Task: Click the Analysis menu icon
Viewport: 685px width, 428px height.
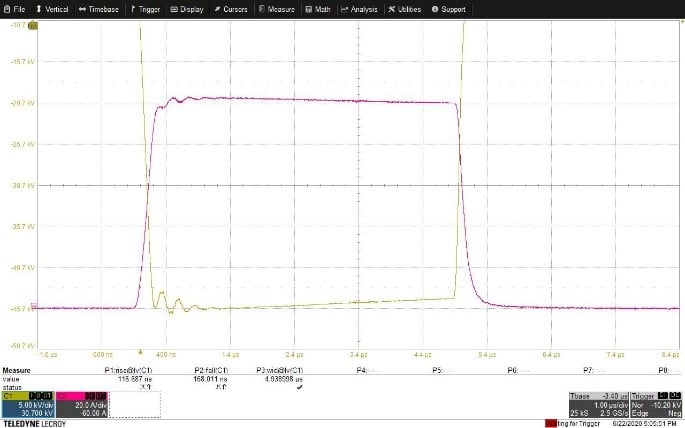Action: tap(344, 9)
